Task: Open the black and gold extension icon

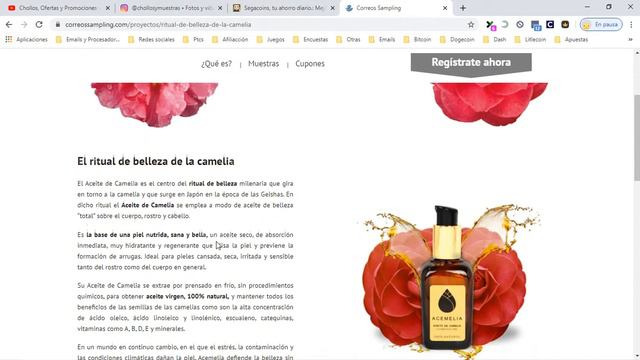Action: click(565, 24)
